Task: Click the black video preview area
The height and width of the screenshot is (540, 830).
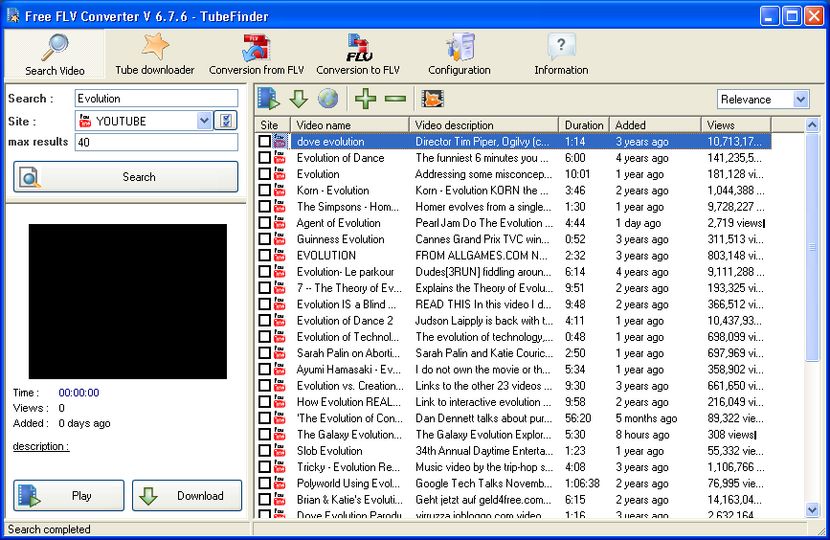Action: (128, 301)
